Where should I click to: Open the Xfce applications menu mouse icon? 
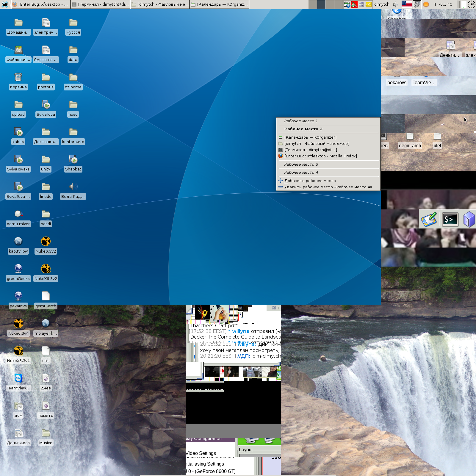5,4
